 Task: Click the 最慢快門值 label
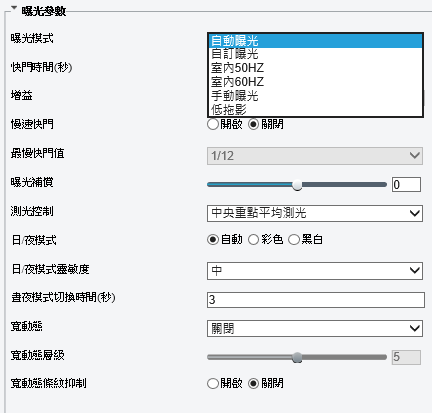point(37,153)
